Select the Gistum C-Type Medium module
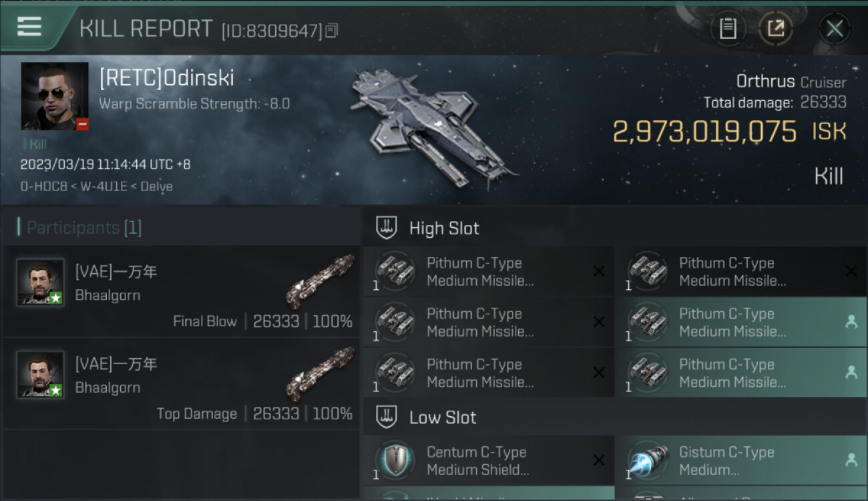This screenshot has height=501, width=868. tap(741, 460)
